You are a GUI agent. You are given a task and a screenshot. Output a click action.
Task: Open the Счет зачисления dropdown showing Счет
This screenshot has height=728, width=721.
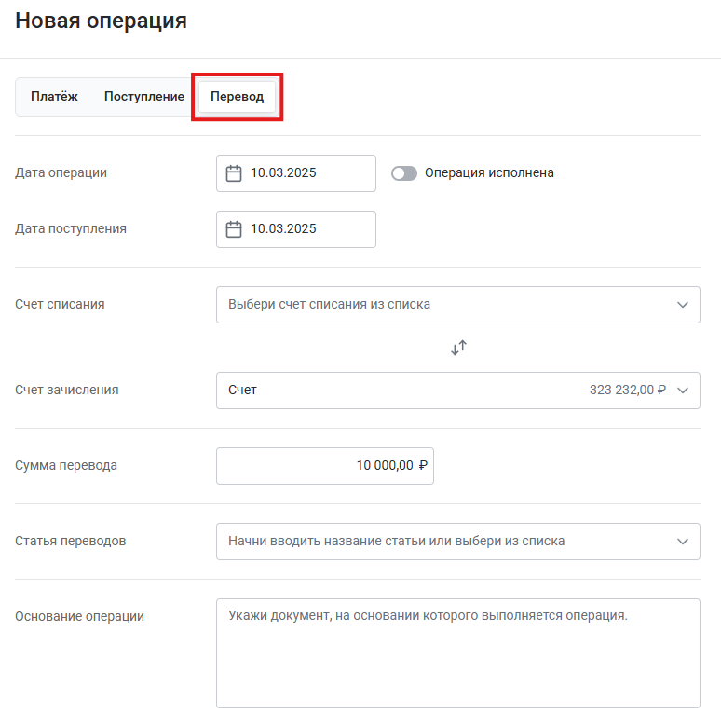pos(458,391)
